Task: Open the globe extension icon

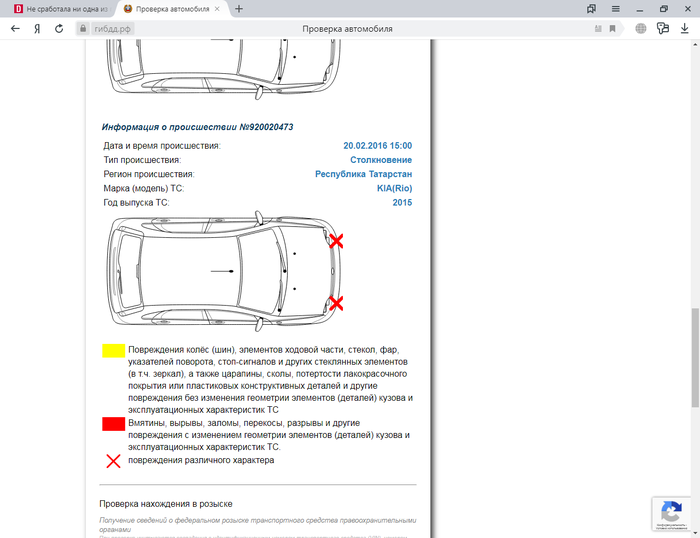Action: [641, 29]
